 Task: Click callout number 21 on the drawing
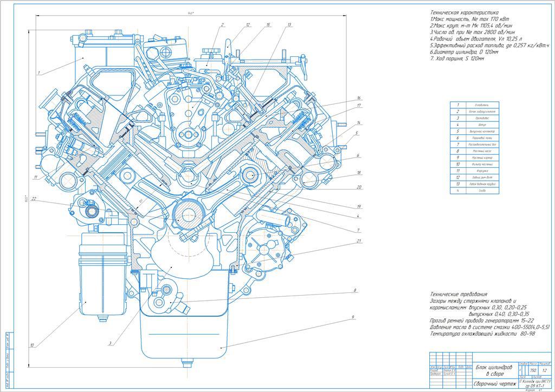(x=359, y=241)
